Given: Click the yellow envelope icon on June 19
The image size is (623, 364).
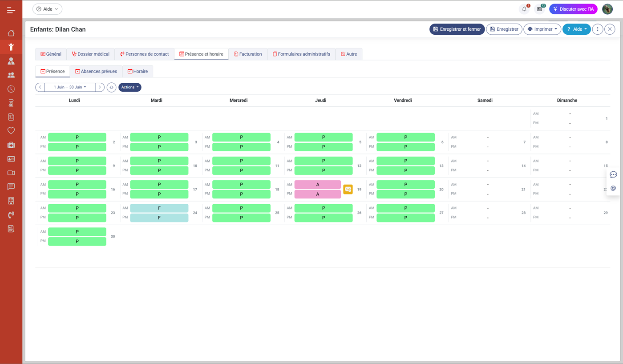Looking at the screenshot, I should point(348,190).
